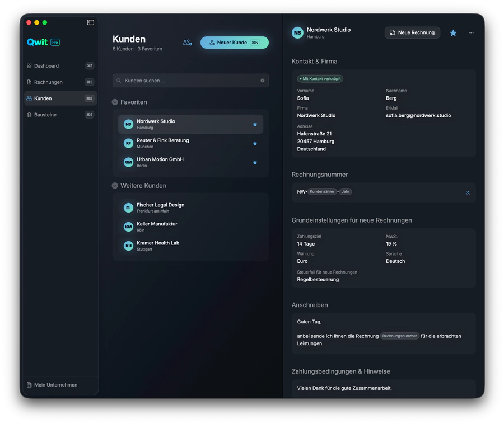Open Bausteine in the sidebar
The width and height of the screenshot is (504, 424).
[x=60, y=115]
